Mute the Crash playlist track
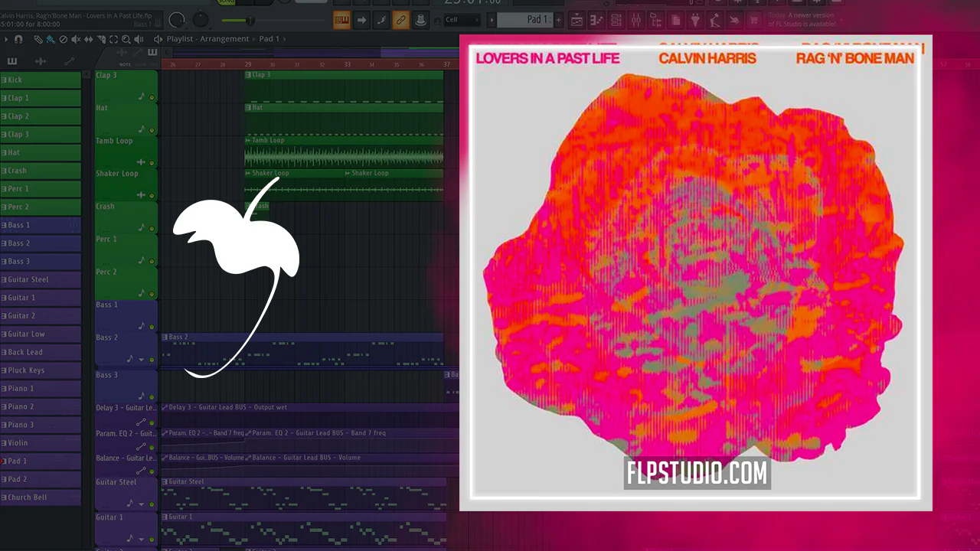 pyautogui.click(x=152, y=229)
